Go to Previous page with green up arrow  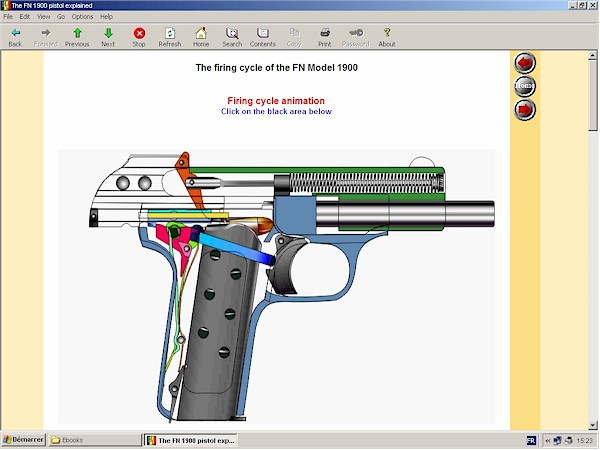(77, 38)
